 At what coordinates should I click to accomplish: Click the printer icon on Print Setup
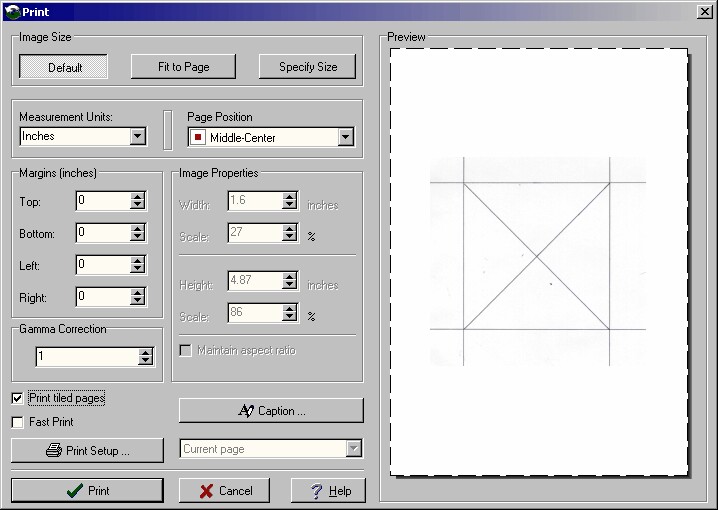pos(54,450)
